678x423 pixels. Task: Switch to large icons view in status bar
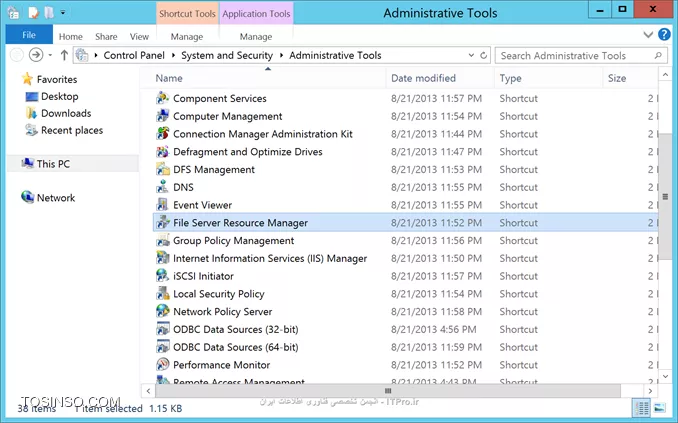[660, 407]
